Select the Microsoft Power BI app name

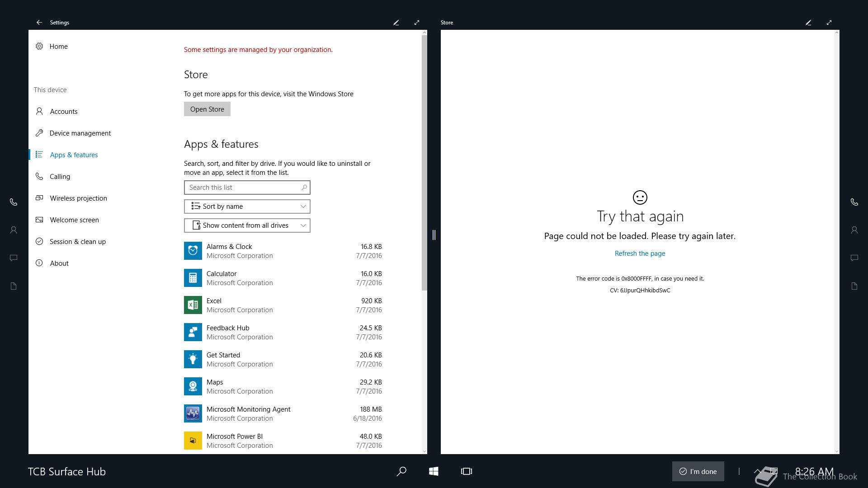click(x=234, y=436)
